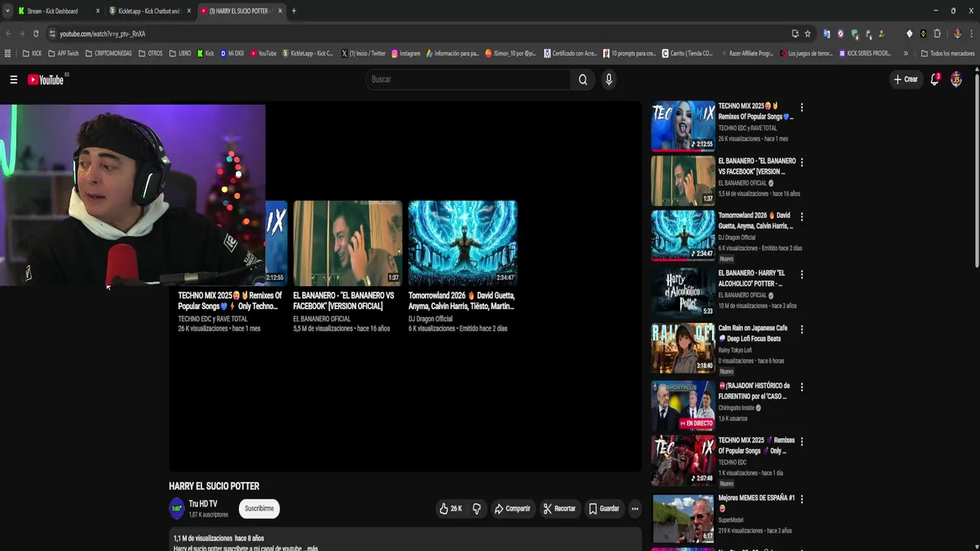Click the Recortar clip button
This screenshot has width=980, height=551.
pos(559,508)
